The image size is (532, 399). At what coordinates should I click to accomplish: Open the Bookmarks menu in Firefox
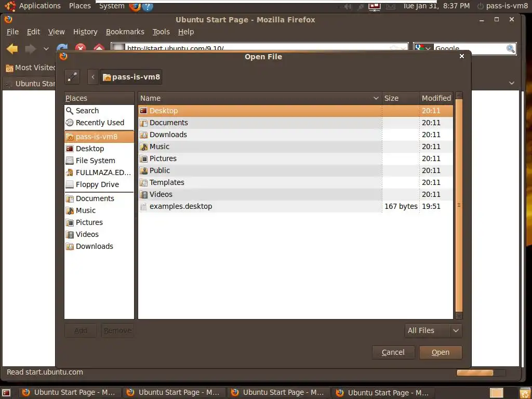point(125,32)
